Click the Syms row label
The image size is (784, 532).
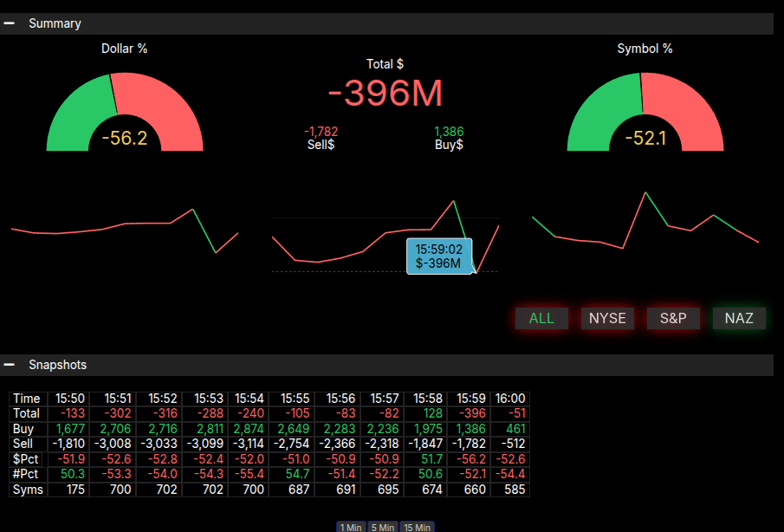point(27,490)
